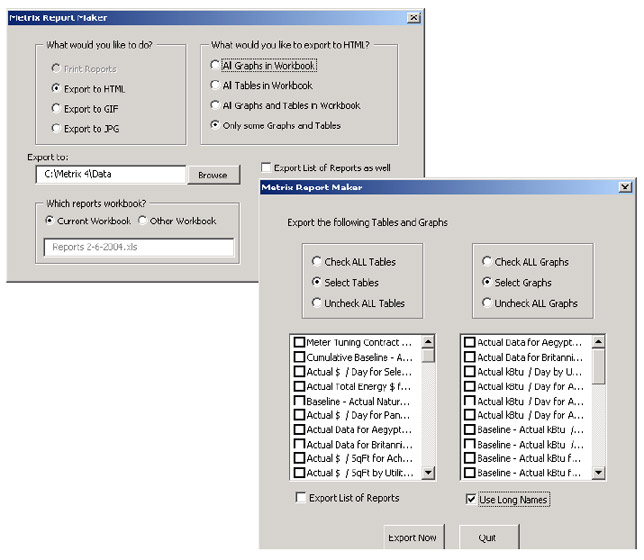Select the Other Workbook radio option
This screenshot has width=644, height=560.
143,221
